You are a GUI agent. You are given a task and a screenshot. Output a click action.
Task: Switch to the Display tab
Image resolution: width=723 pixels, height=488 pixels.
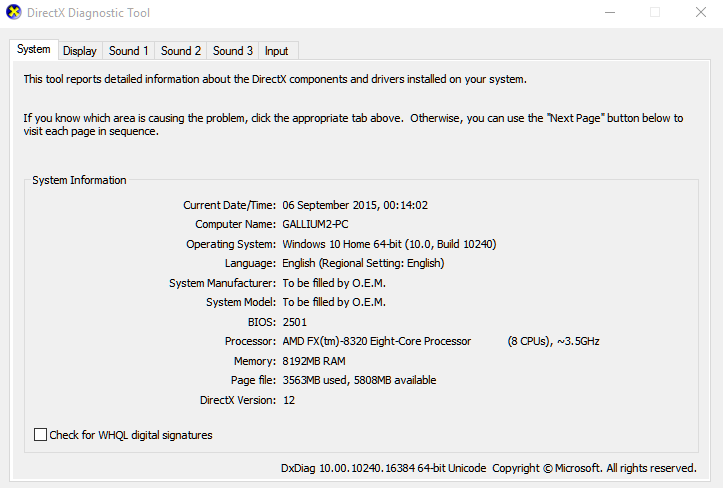(80, 51)
